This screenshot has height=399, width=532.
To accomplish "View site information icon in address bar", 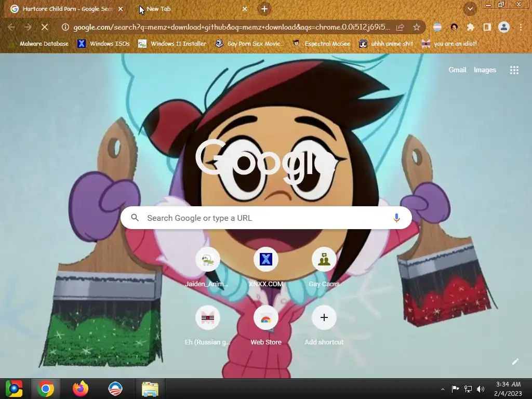I will tap(65, 27).
